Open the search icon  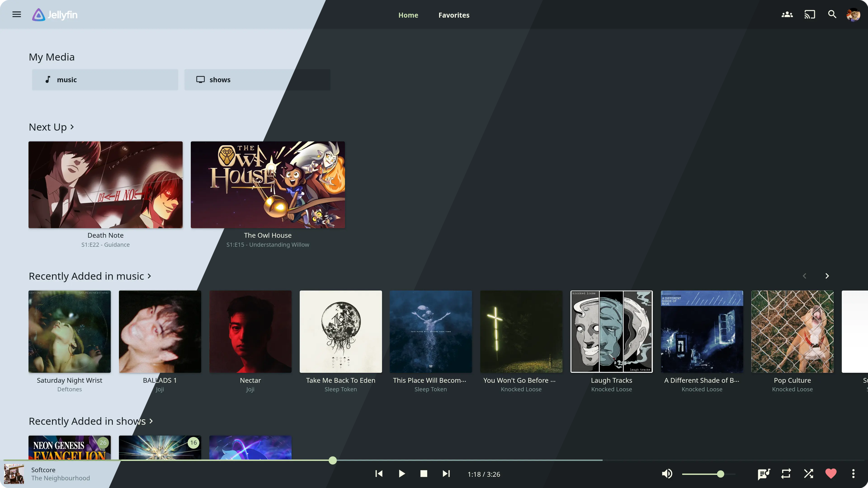832,14
